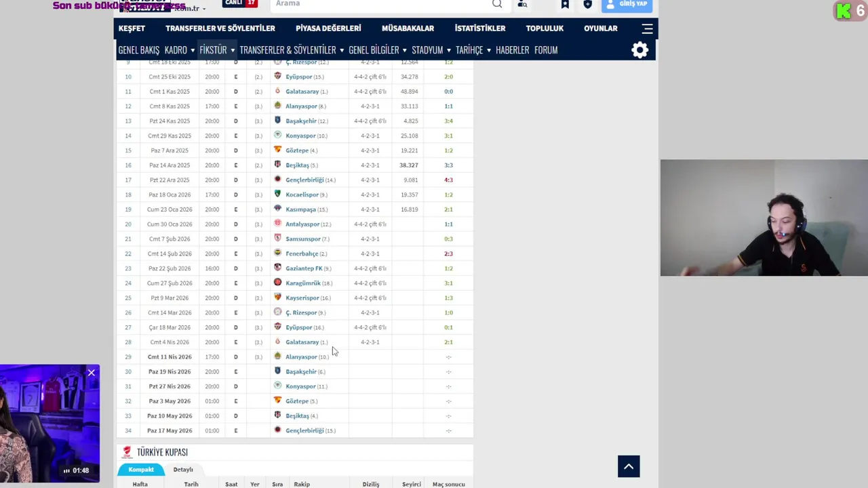The height and width of the screenshot is (488, 868).
Task: Open the Fenerbahçe team link
Action: (302, 253)
